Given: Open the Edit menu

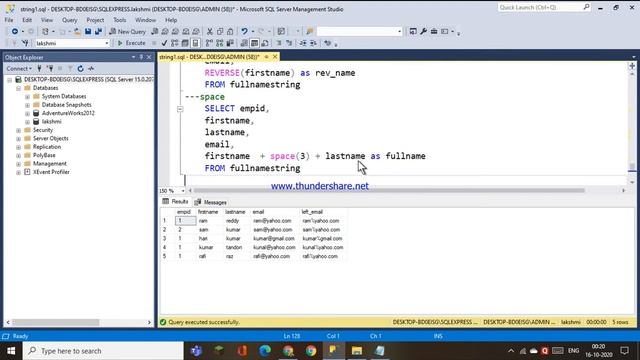Looking at the screenshot, I should click(x=27, y=20).
